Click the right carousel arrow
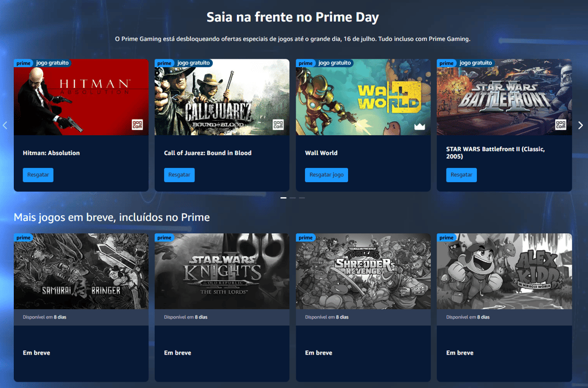Image resolution: width=588 pixels, height=388 pixels. 580,125
